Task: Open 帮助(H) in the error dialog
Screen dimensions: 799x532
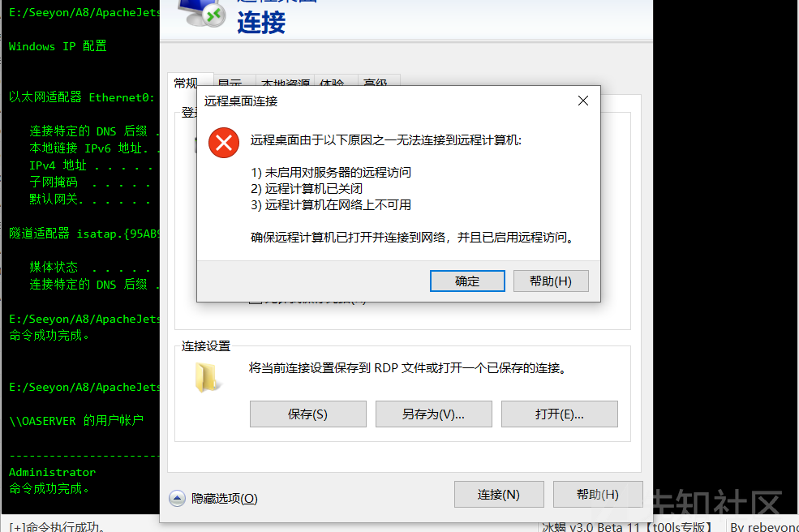Action: click(x=551, y=281)
